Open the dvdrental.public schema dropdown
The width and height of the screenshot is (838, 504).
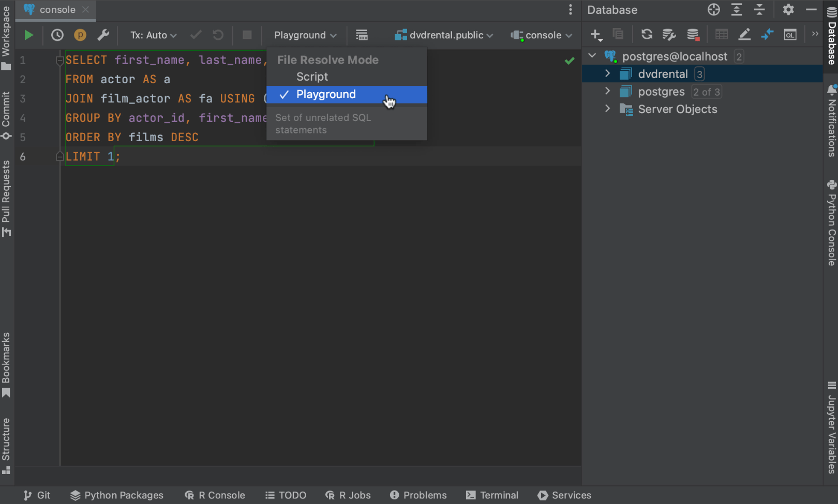coord(444,35)
